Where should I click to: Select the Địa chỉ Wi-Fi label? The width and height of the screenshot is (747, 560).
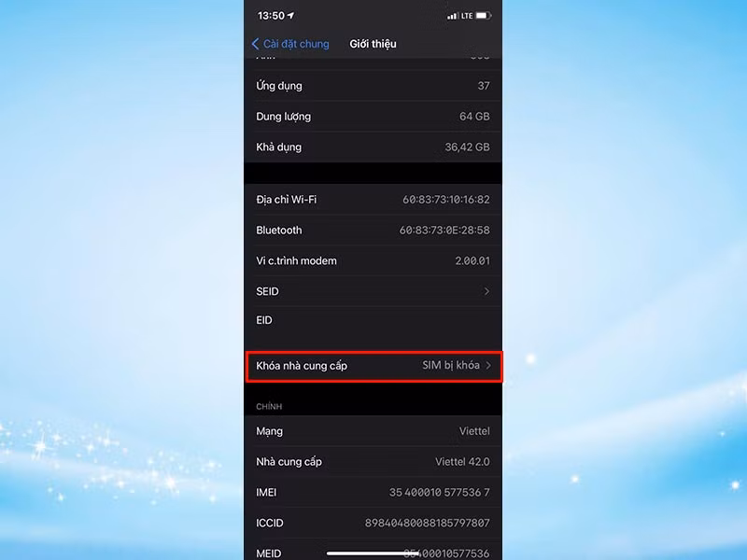[x=287, y=200]
